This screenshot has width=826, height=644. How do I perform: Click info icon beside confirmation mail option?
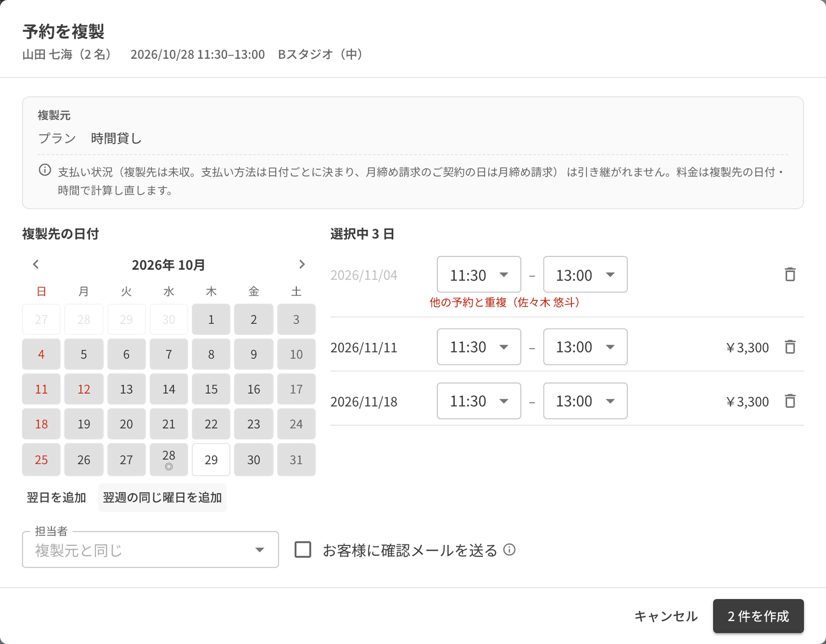(510, 550)
